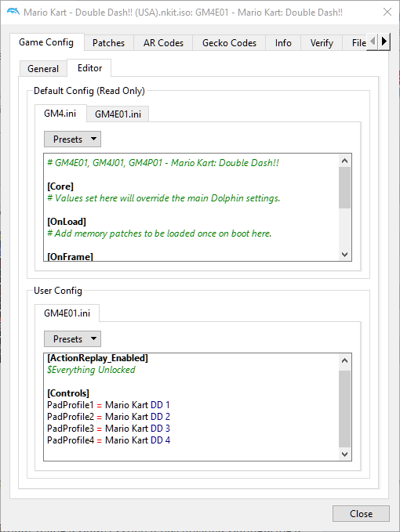Screen dimensions: 400x532
Task: Switch to the Game Config tab
Action: (x=46, y=42)
